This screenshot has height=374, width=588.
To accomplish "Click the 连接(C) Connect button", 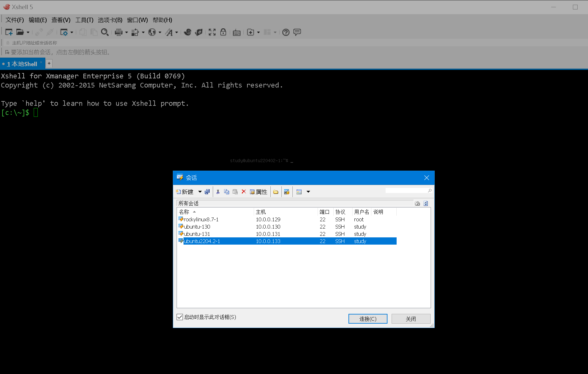I will 368,319.
